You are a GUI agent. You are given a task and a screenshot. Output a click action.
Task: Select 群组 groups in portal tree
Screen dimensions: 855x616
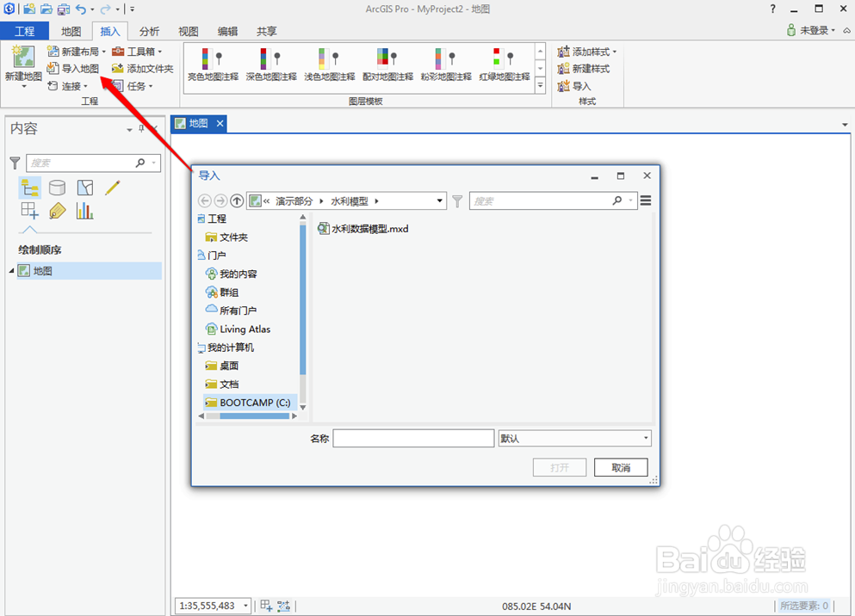pyautogui.click(x=222, y=293)
